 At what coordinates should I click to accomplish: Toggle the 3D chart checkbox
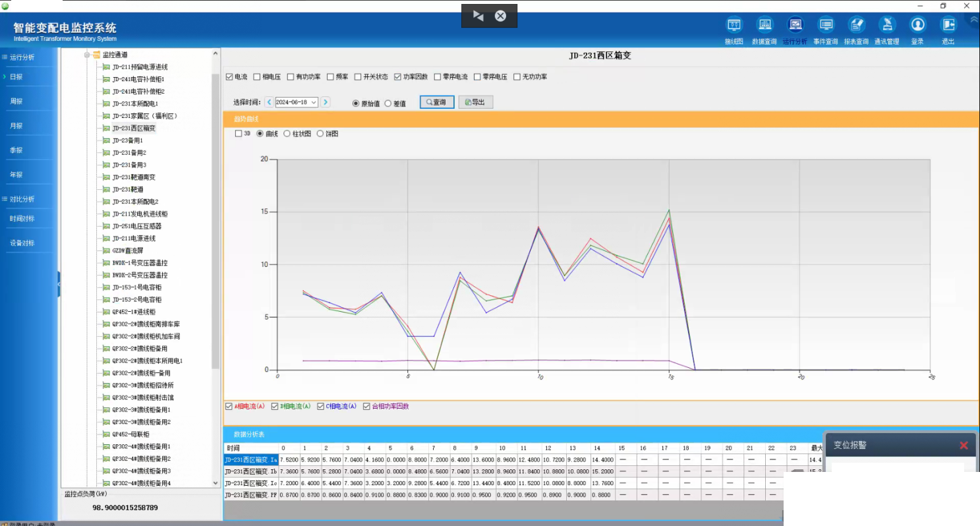pos(239,134)
